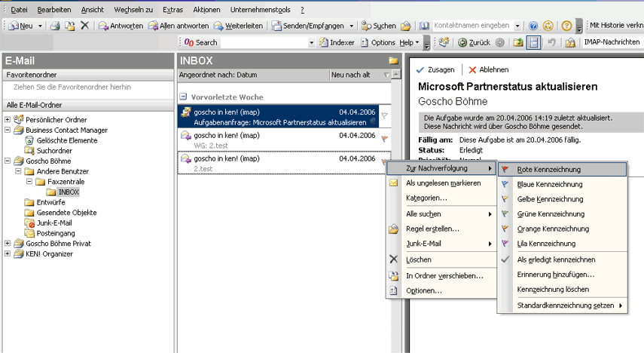
Task: Expand the Persönlicher Ordner tree node
Action: (x=8, y=120)
